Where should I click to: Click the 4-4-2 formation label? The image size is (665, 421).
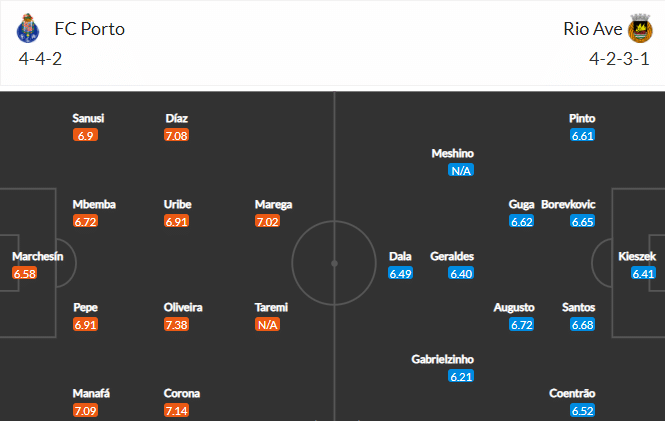[40, 59]
